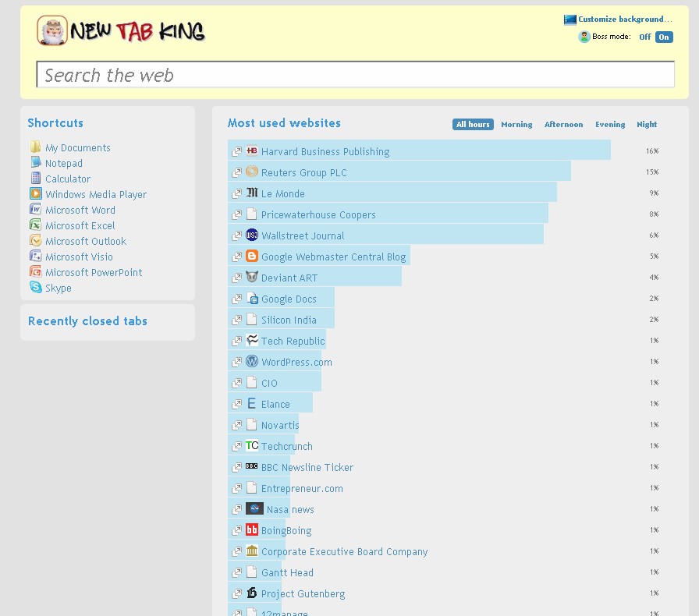Viewport: 699px width, 616px height.
Task: Turn Boss mode On
Action: (x=664, y=37)
